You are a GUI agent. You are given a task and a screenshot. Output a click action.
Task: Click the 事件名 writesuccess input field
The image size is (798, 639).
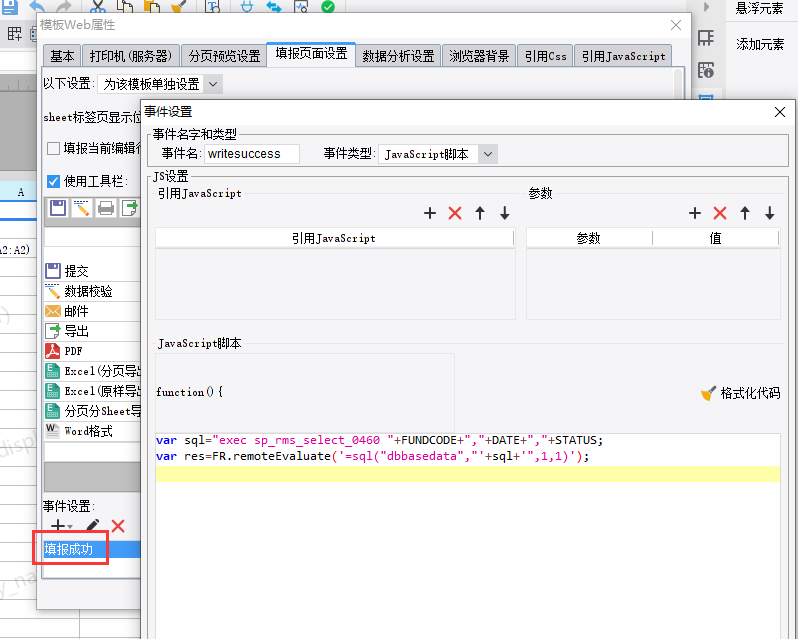click(x=252, y=154)
